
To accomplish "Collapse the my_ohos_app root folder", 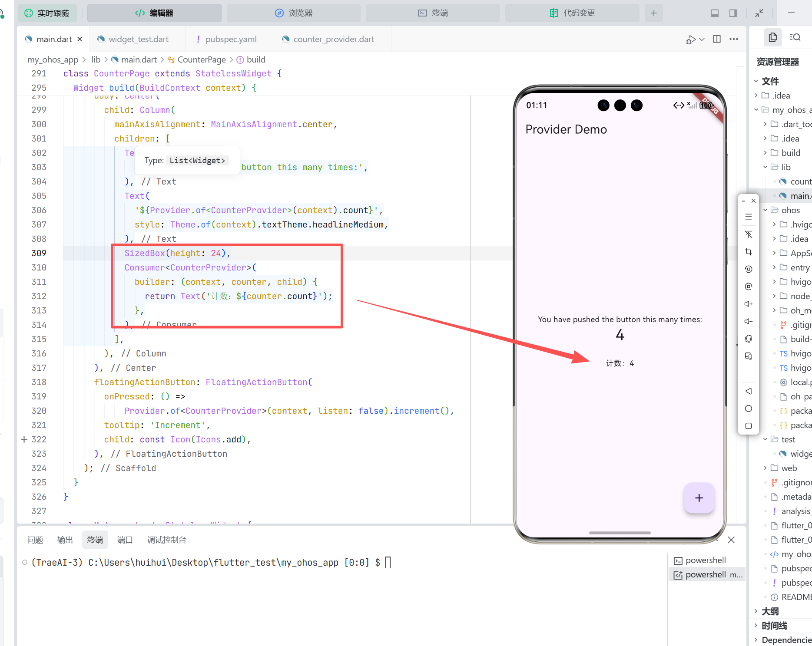I will [756, 110].
